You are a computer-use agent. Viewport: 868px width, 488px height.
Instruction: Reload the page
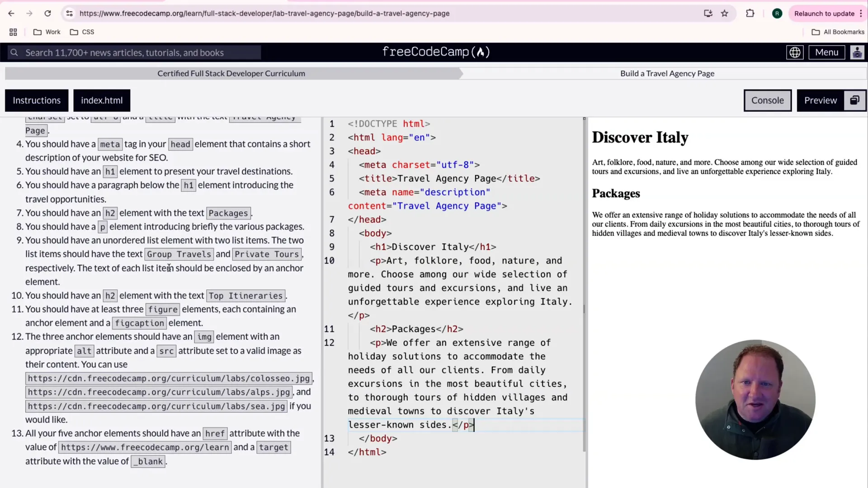coord(47,14)
